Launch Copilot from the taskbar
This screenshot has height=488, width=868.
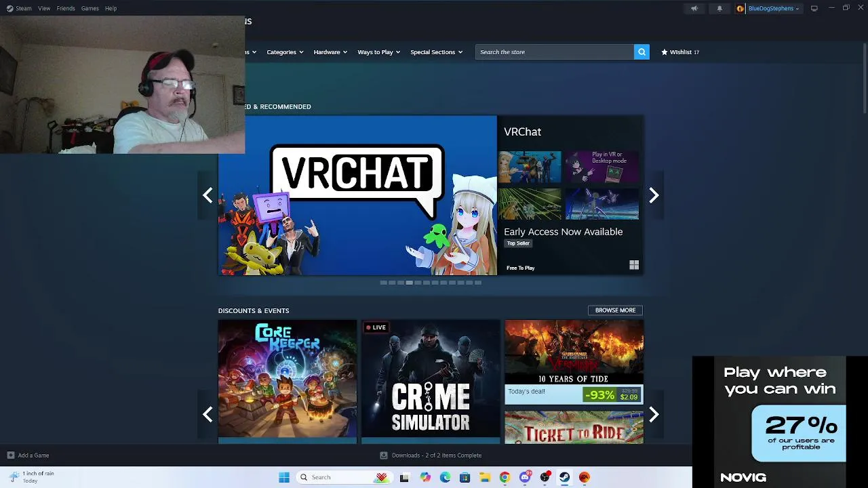click(425, 477)
